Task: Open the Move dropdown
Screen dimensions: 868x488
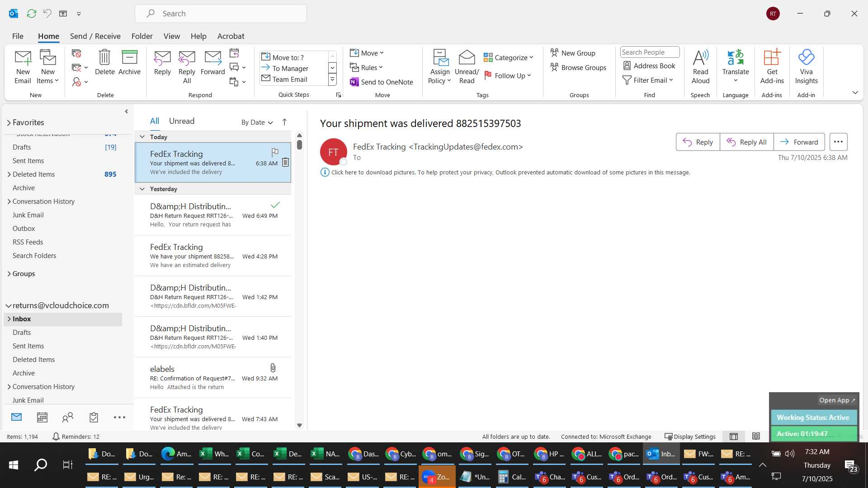Action: point(367,53)
